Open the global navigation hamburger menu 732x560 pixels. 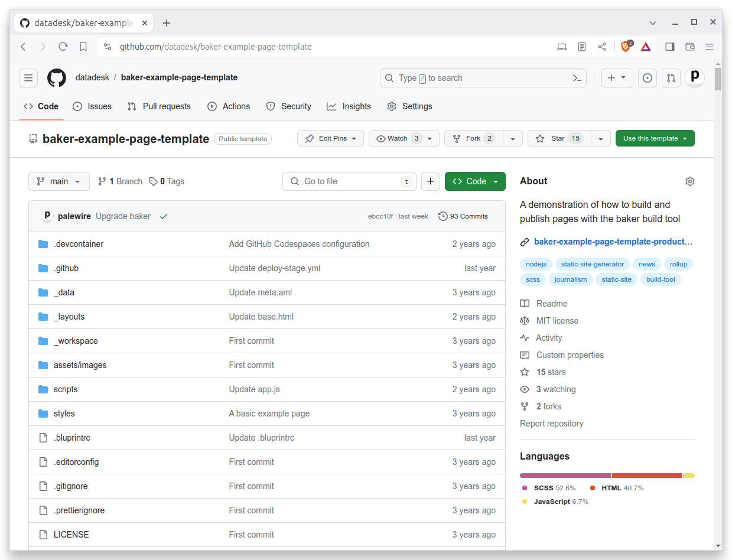pos(28,78)
